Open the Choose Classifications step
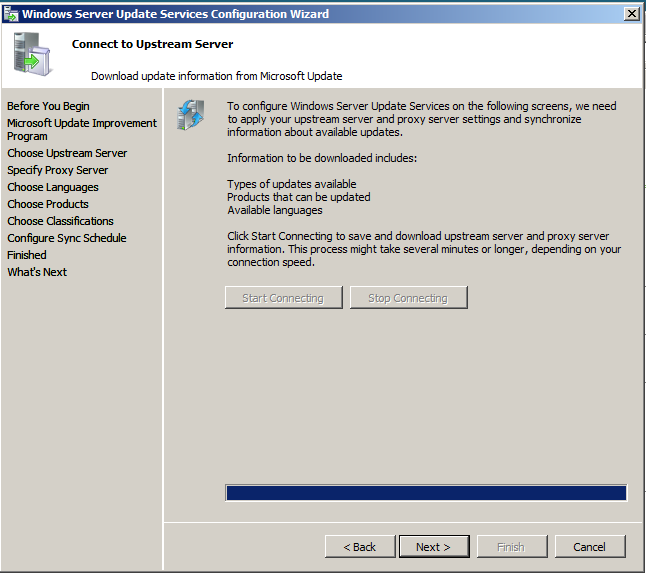646x574 pixels. point(61,221)
